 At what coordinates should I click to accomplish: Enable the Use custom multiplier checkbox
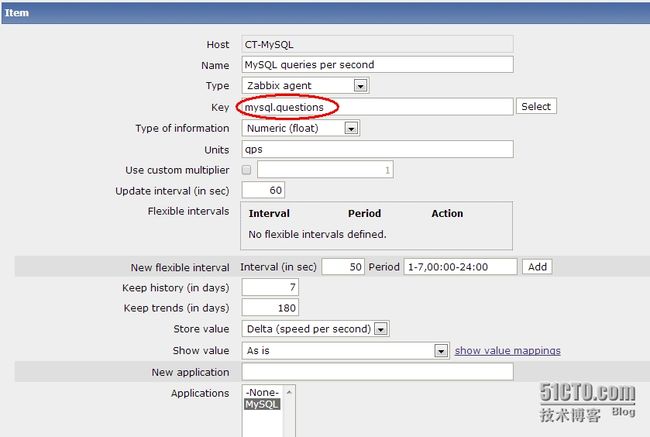[247, 170]
